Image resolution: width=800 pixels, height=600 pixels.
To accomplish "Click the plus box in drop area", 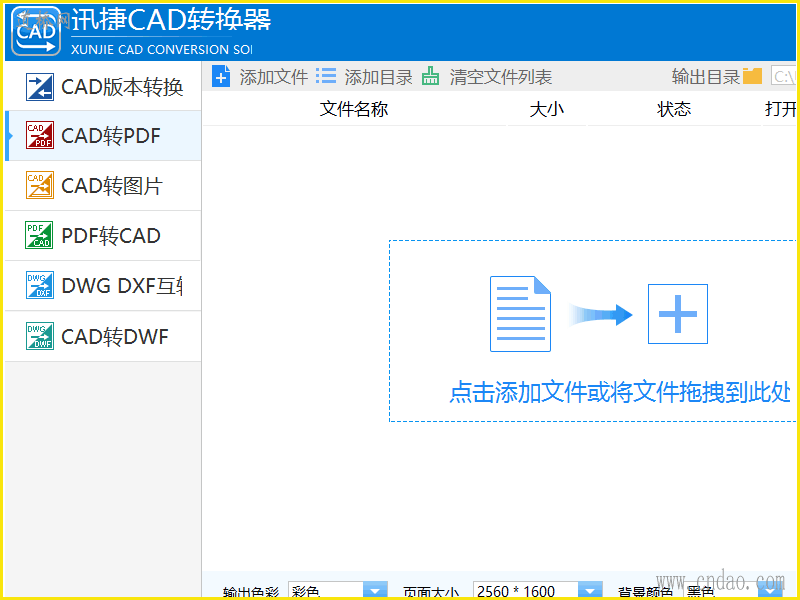I will coord(678,314).
